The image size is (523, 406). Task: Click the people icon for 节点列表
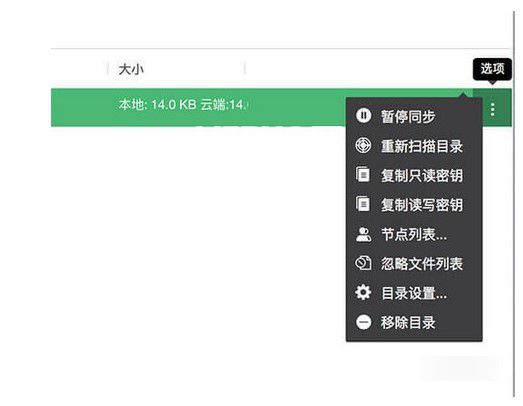(x=363, y=234)
